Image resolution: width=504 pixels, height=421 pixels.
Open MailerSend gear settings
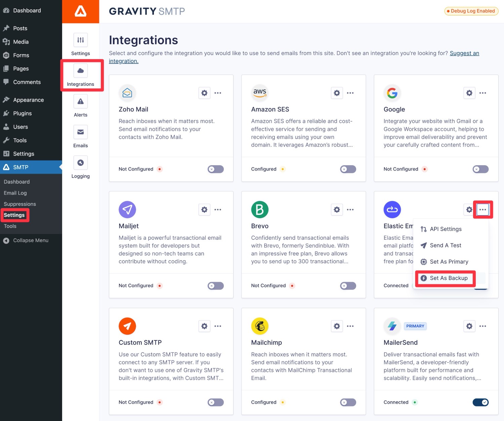[x=469, y=326]
